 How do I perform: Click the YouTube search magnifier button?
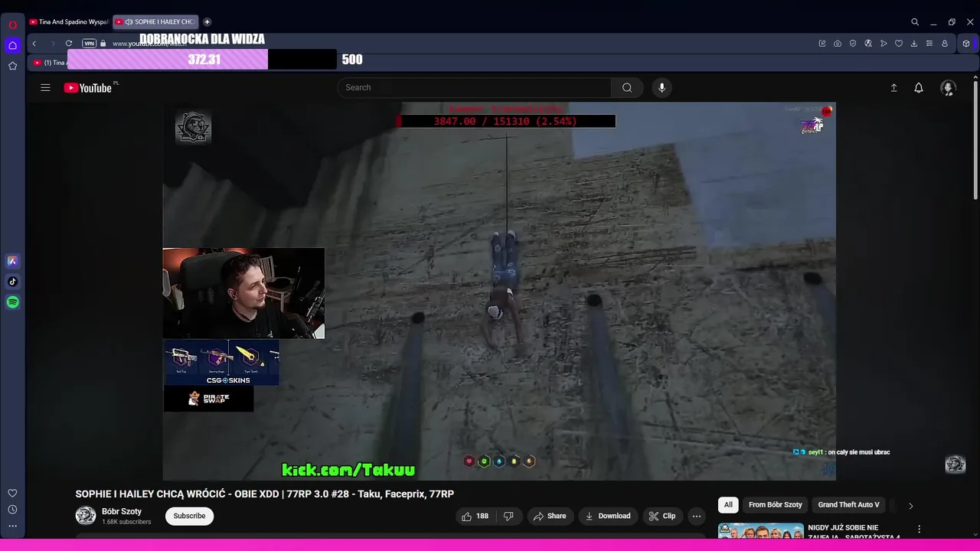click(x=627, y=88)
